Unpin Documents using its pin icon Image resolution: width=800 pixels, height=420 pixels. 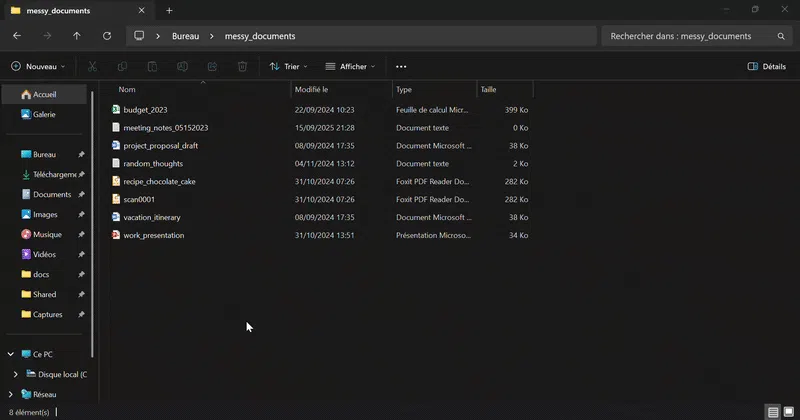(81, 194)
